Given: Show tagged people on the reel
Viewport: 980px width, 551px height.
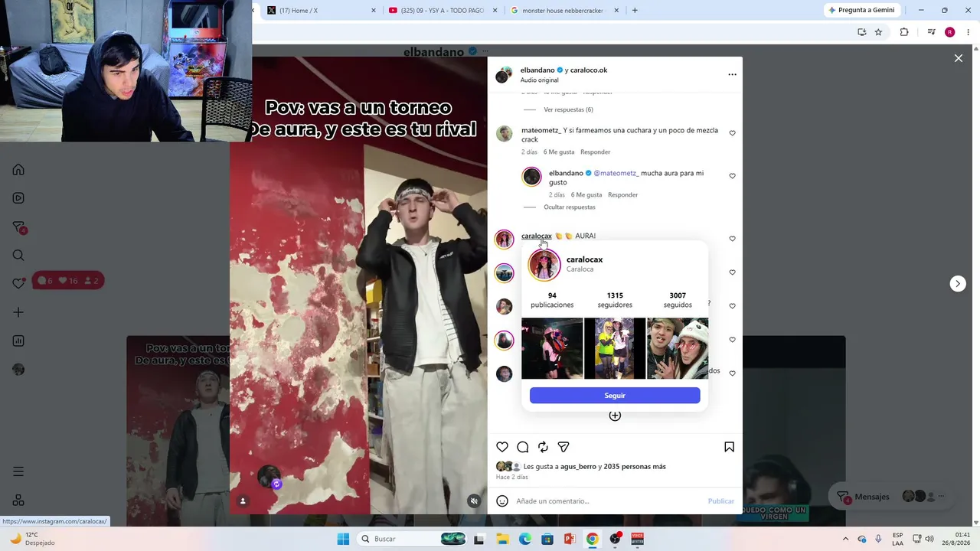Looking at the screenshot, I should [243, 501].
